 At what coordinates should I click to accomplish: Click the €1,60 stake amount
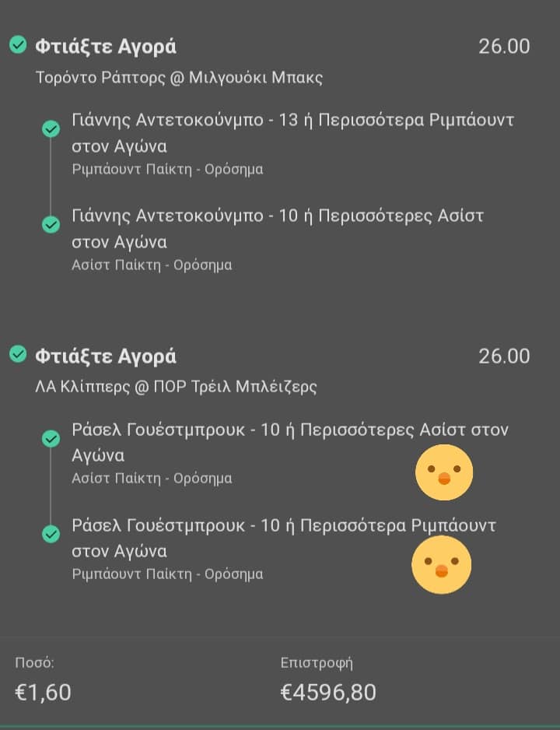(x=43, y=691)
